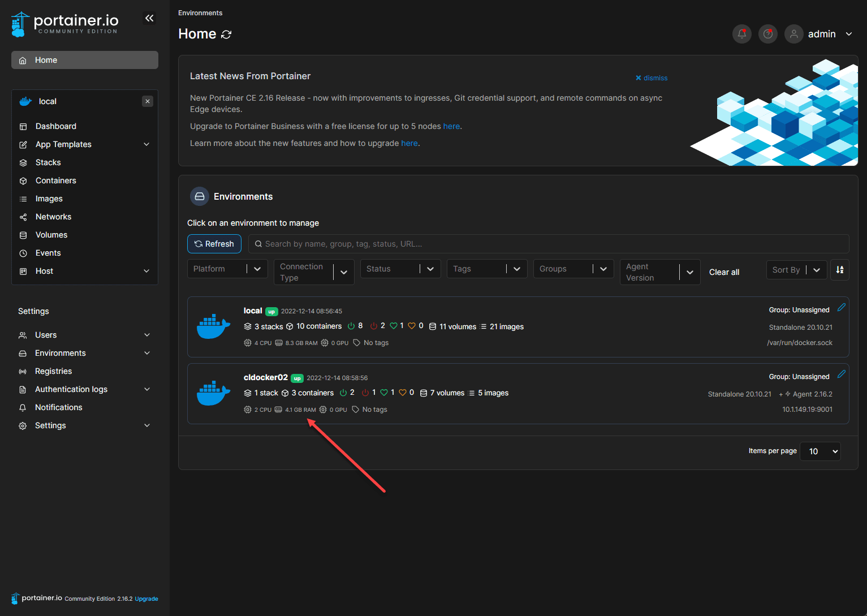Open the Agent Version filter dropdown

pyautogui.click(x=660, y=272)
